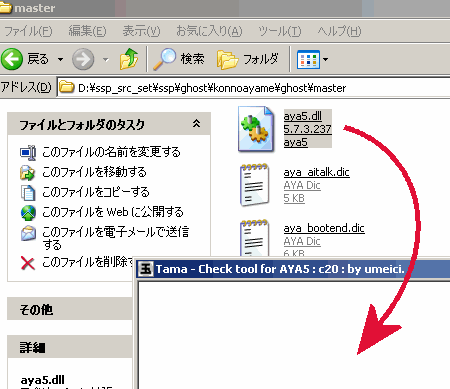This screenshot has height=389, width=450.
Task: Click the rename file task icon
Action: tap(28, 152)
